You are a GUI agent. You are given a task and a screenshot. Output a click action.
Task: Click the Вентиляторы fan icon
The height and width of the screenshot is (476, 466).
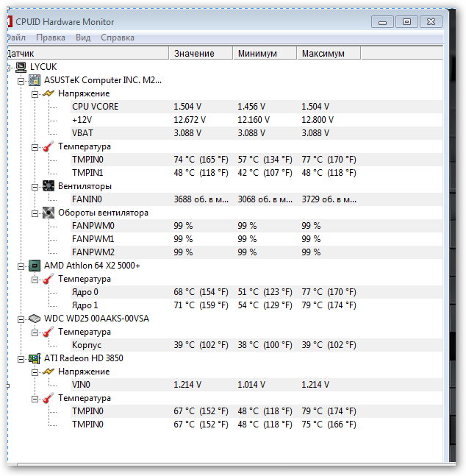[49, 186]
